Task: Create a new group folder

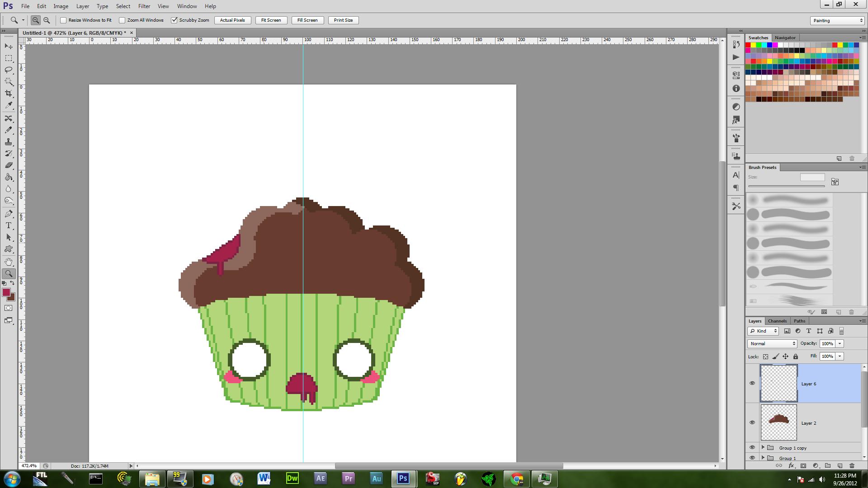Action: point(828,465)
